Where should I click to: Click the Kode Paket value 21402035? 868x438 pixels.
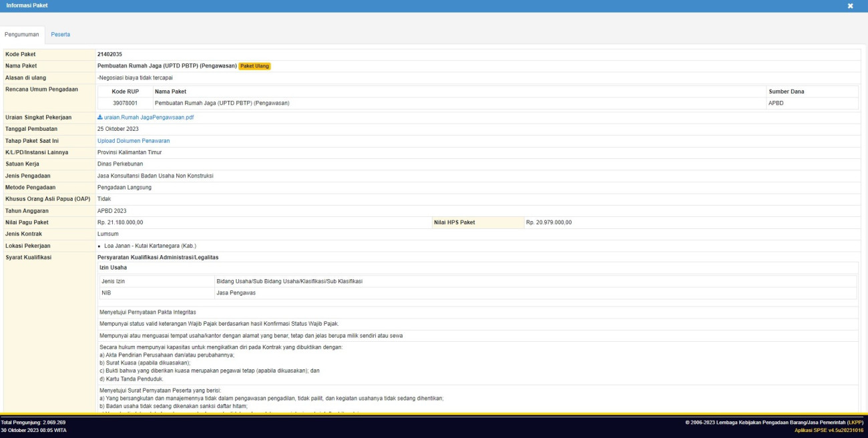[110, 54]
